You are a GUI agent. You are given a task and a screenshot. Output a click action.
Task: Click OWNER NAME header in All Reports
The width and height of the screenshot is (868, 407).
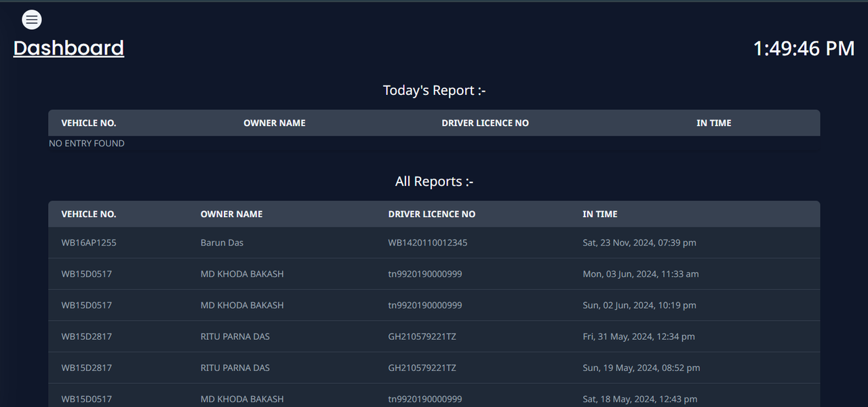point(231,214)
